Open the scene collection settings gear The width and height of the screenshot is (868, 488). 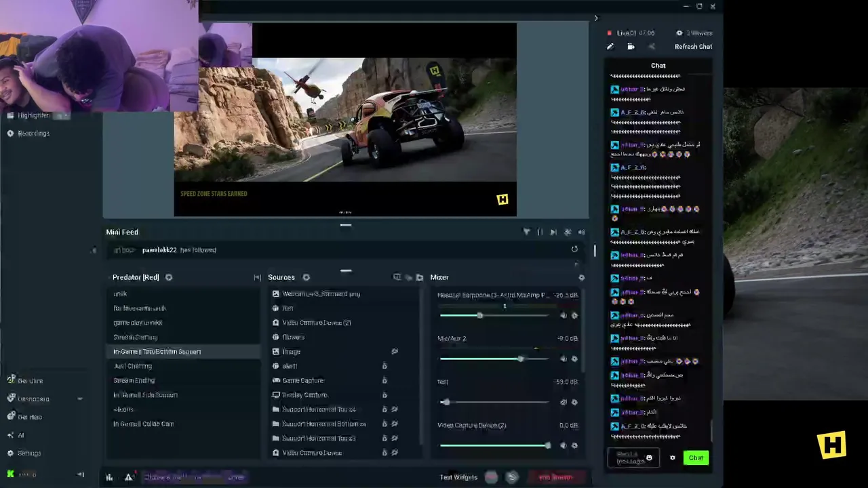tap(169, 277)
